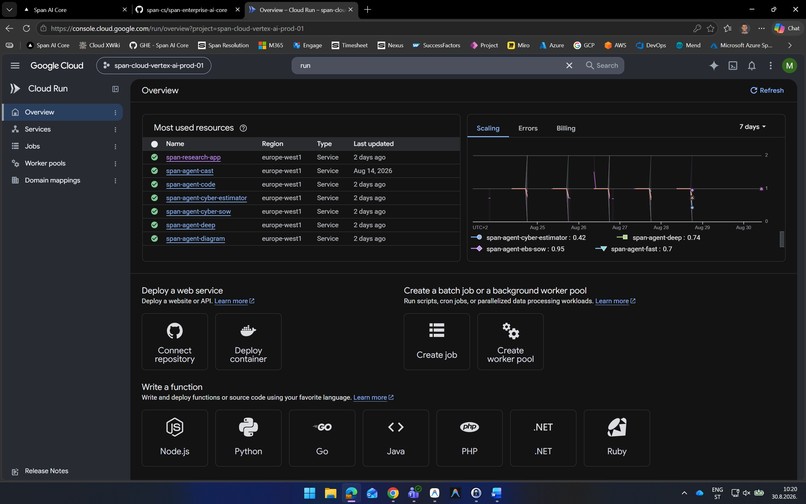Toggle the status filter circle in table header
Image resolution: width=806 pixels, height=504 pixels.
(x=154, y=144)
